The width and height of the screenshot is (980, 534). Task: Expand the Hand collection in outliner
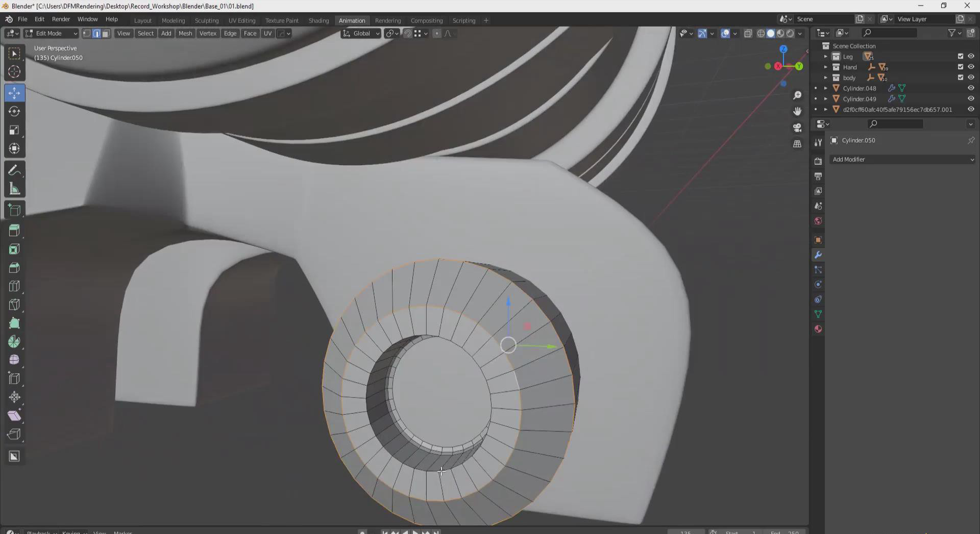pyautogui.click(x=825, y=67)
